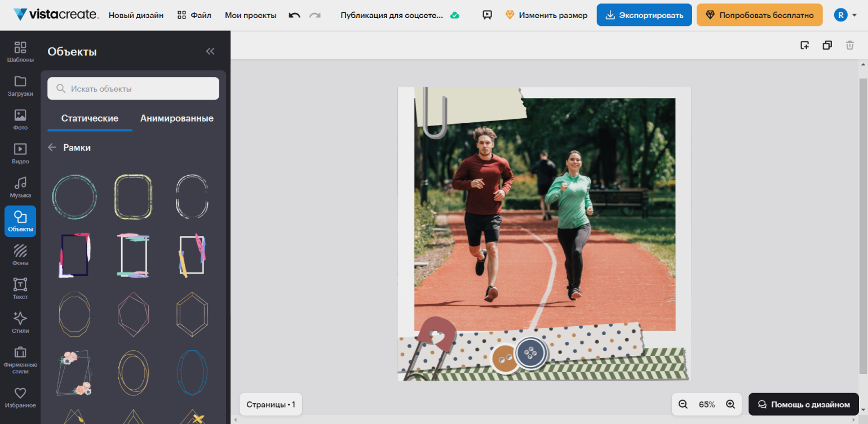The image size is (868, 424).
Task: Open the user account R dropdown
Action: click(845, 15)
